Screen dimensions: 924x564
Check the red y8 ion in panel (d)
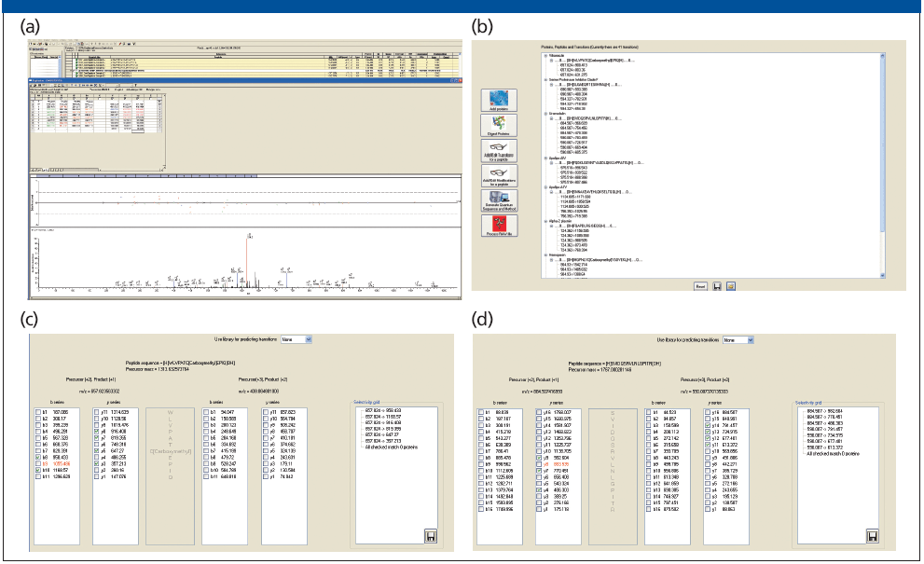539,464
